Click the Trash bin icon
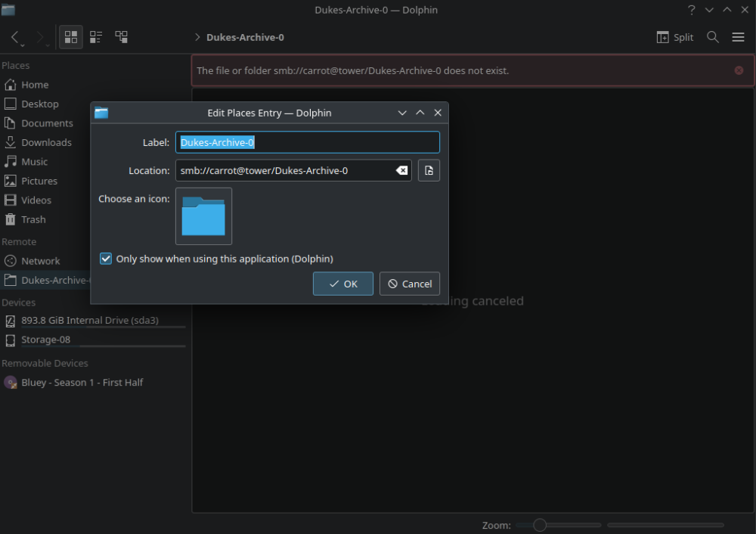 point(10,220)
